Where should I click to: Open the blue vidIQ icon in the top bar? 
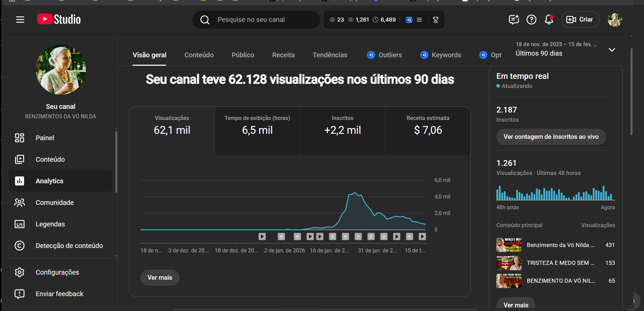click(409, 20)
